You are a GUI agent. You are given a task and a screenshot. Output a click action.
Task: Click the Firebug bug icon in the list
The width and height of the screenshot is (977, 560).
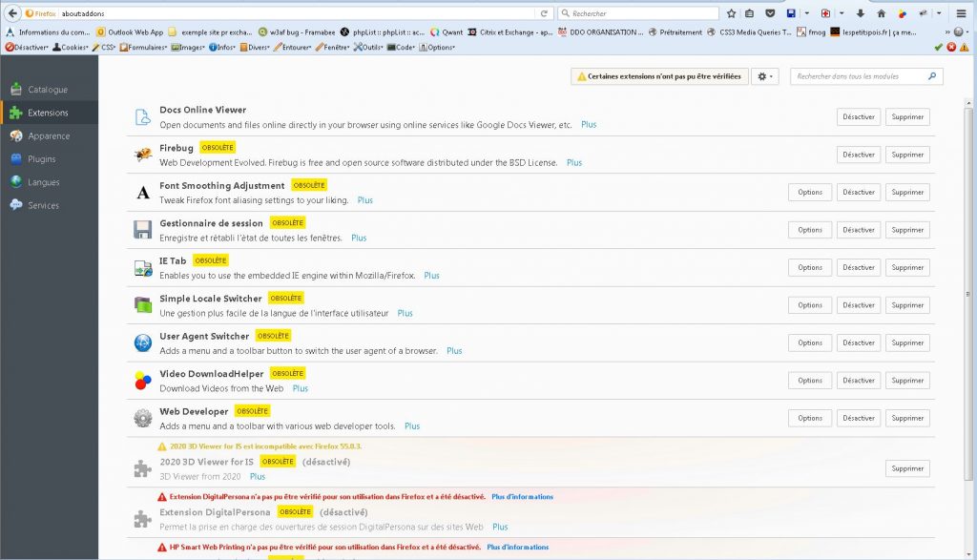tap(142, 155)
